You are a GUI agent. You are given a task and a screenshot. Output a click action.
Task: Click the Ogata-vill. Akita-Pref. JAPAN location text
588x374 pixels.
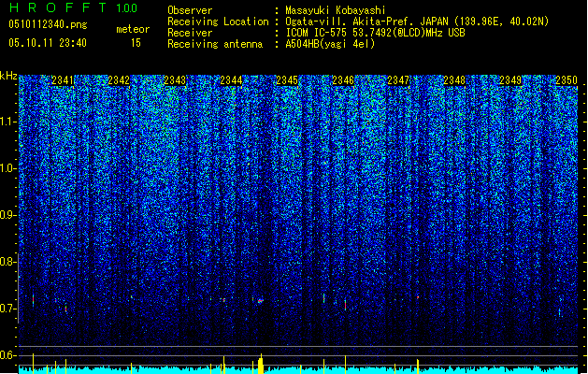click(417, 22)
